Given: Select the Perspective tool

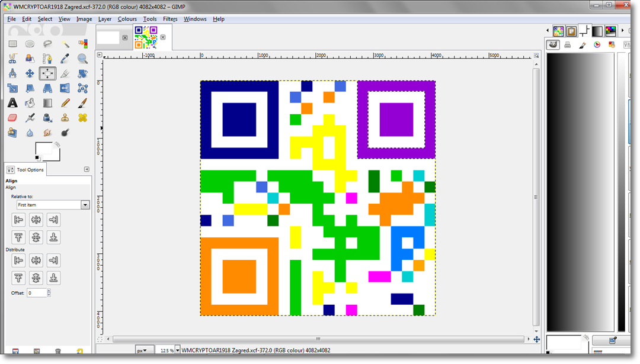Looking at the screenshot, I should coord(47,88).
